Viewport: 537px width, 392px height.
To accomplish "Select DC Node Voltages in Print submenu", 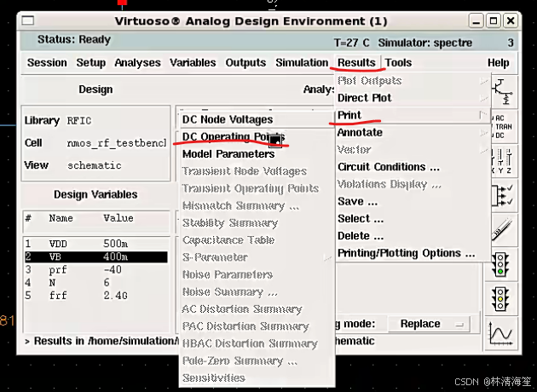I will (257, 119).
